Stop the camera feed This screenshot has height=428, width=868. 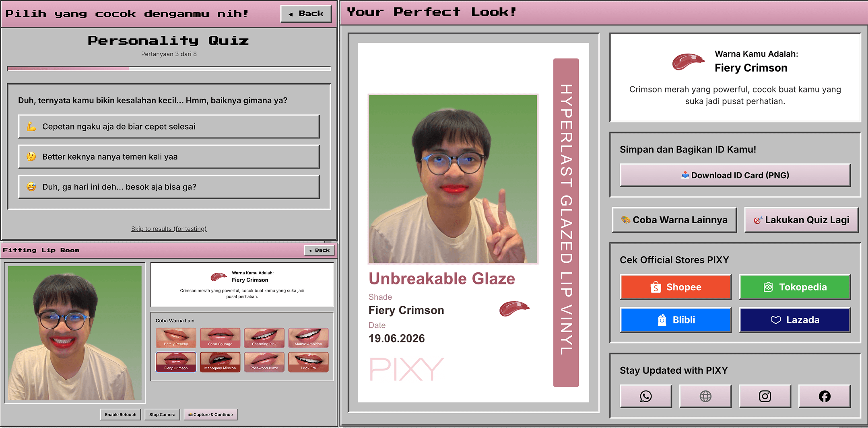point(162,415)
